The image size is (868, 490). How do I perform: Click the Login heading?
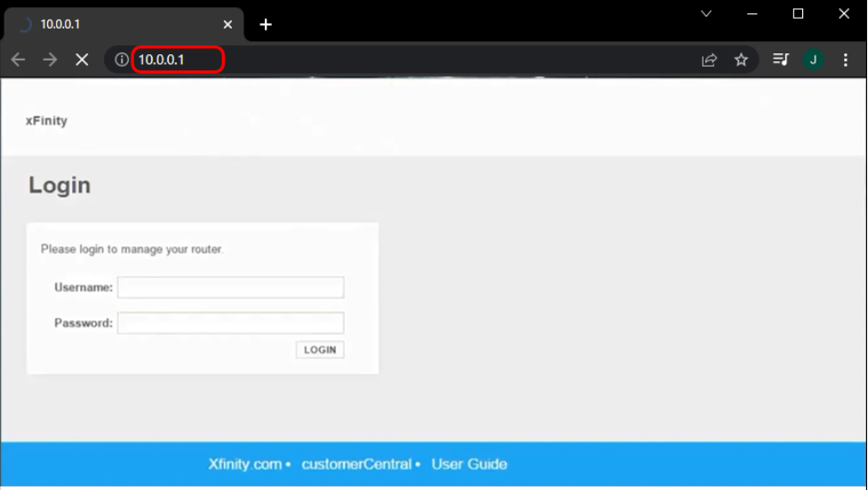tap(60, 185)
